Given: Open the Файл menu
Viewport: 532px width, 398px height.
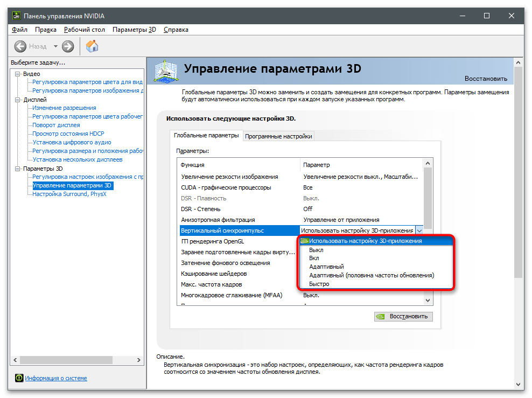Looking at the screenshot, I should [20, 30].
